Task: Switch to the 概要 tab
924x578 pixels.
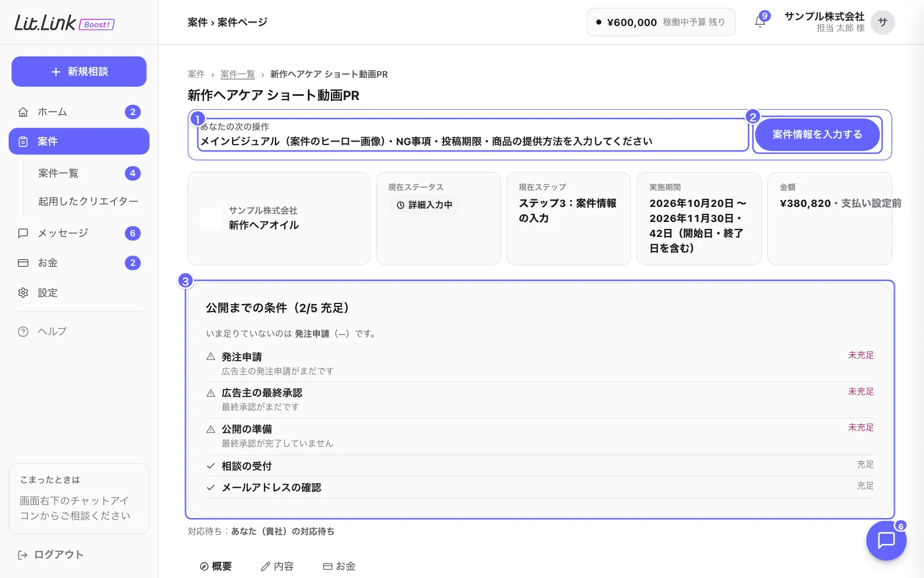Action: point(216,566)
